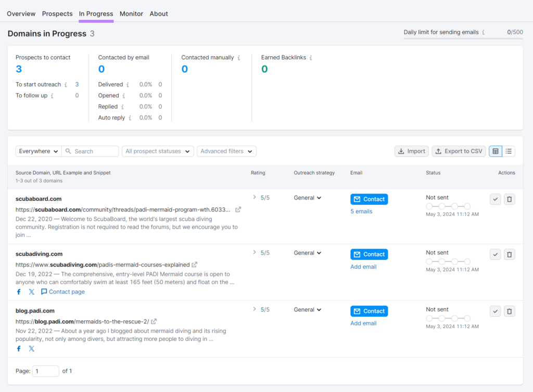This screenshot has height=392, width=533.
Task: Click info icon beside Earned Backlinks
Action: point(311,58)
